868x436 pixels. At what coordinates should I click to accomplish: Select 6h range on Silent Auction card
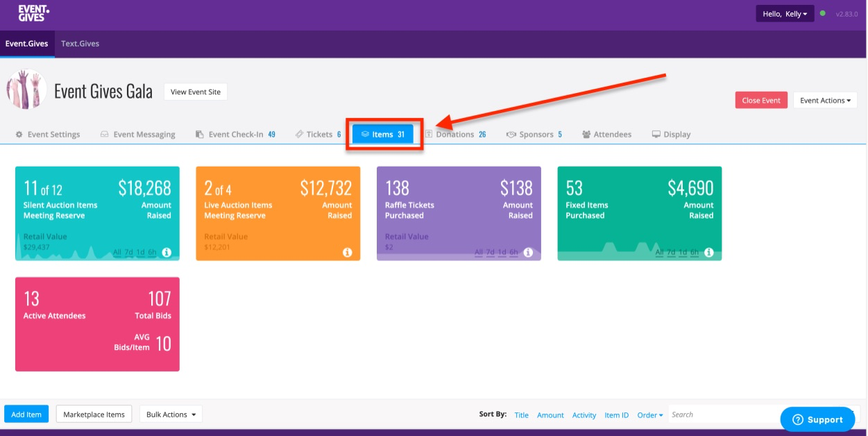click(152, 253)
